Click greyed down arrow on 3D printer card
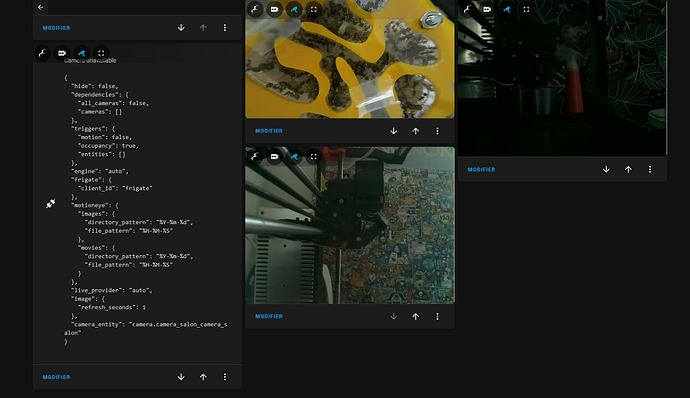The width and height of the screenshot is (690, 398). [x=393, y=317]
